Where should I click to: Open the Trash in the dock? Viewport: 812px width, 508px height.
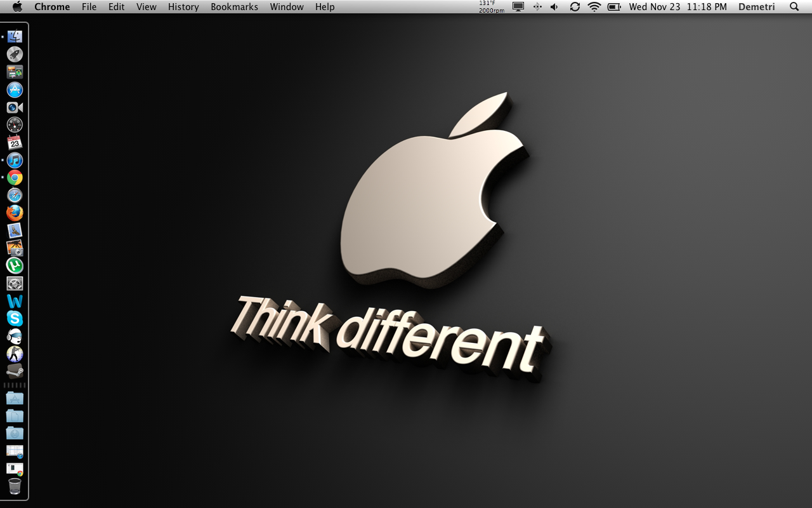tap(15, 486)
